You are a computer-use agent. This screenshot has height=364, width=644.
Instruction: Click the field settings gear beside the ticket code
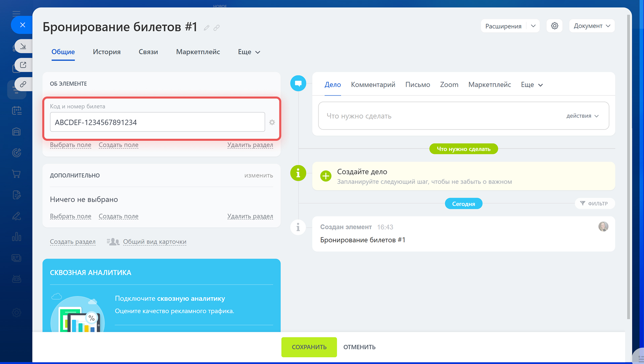tap(272, 122)
